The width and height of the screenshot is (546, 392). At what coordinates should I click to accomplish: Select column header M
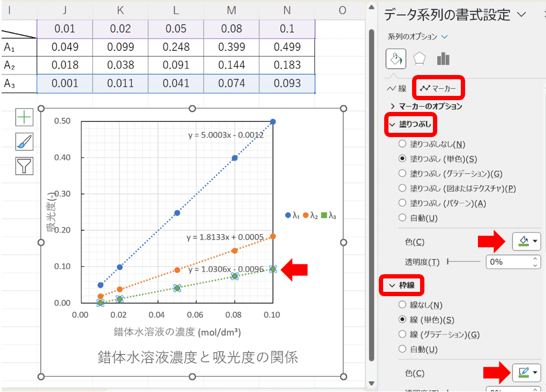[x=231, y=11]
